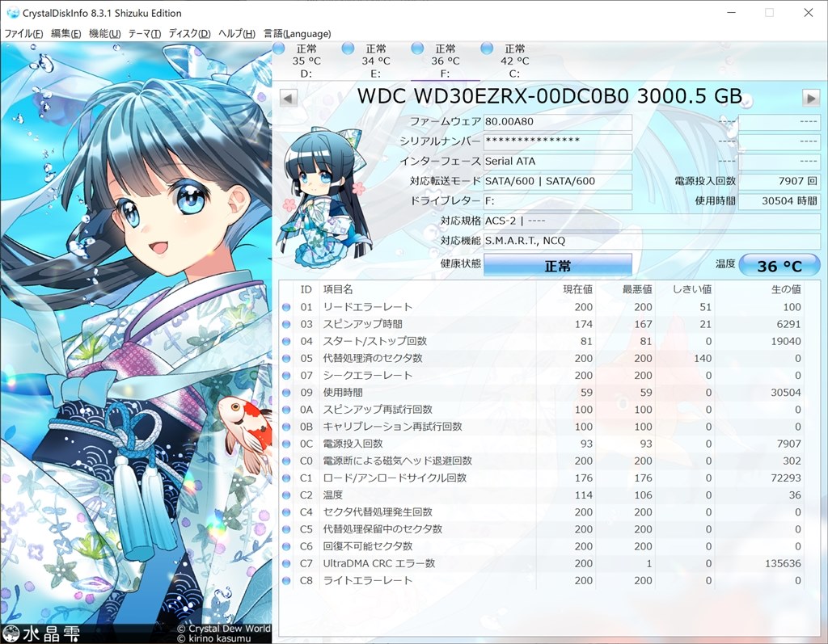Click the raw value 19040 in row 04
This screenshot has height=644, width=828.
click(786, 342)
